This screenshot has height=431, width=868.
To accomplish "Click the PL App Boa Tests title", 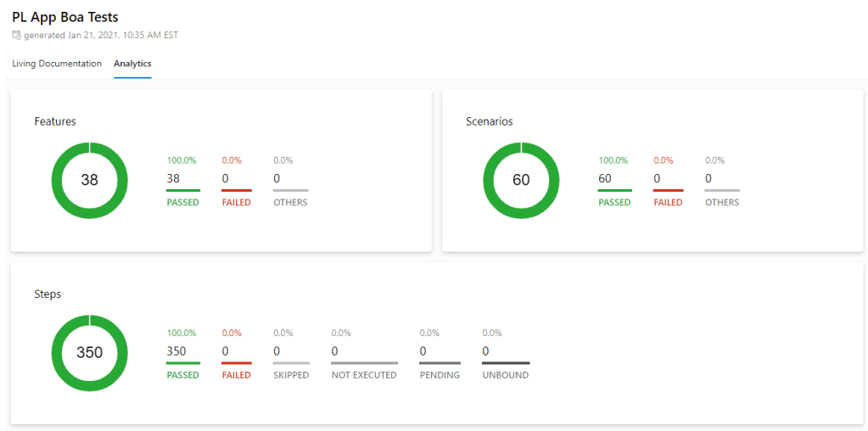I will (x=65, y=17).
